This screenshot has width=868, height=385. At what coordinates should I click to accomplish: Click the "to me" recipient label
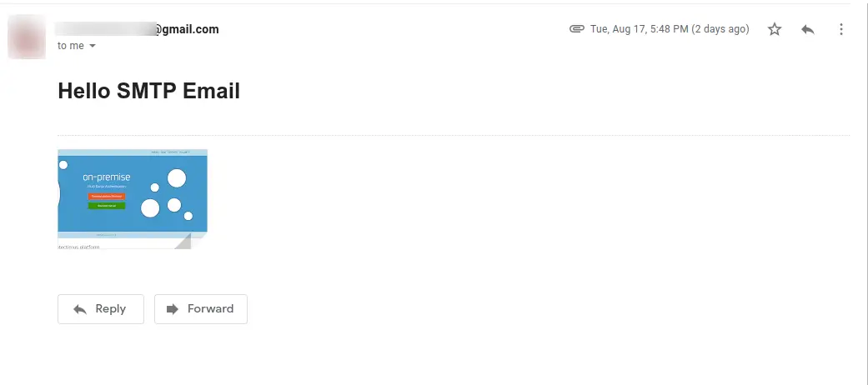tap(71, 46)
